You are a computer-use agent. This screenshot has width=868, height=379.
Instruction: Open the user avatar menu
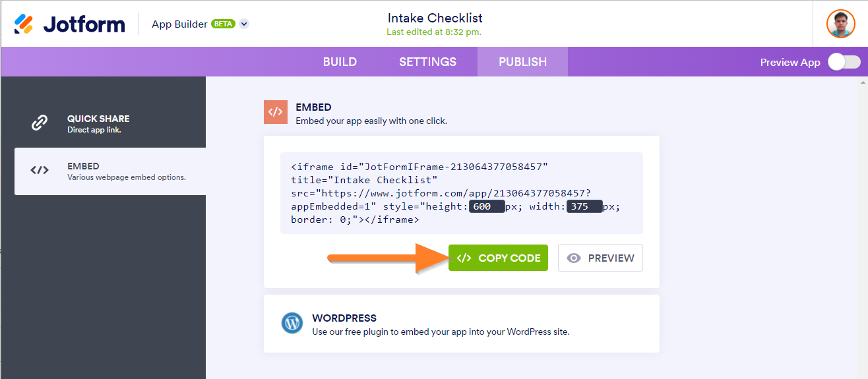[840, 24]
